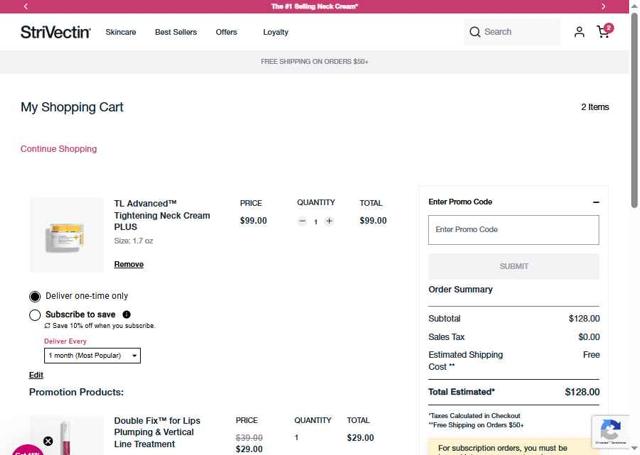Open the Skincare menu
This screenshot has height=455, width=640.
pyautogui.click(x=121, y=32)
